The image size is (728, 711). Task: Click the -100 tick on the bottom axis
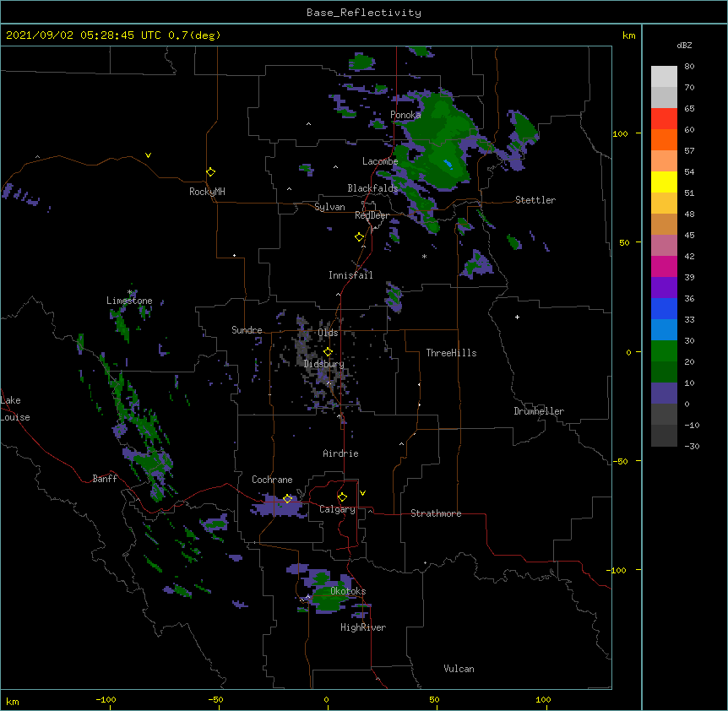(x=106, y=699)
